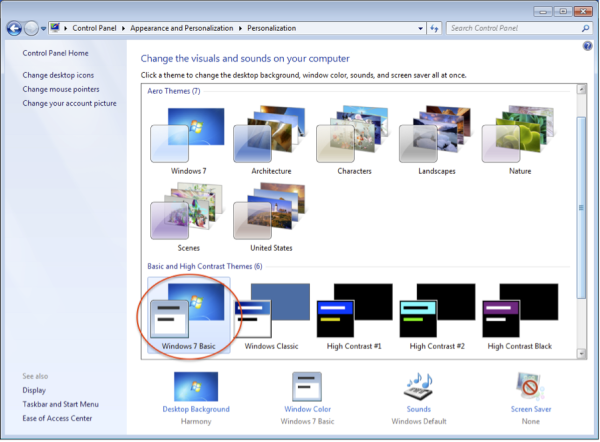Open Ease of Access Center link

pos(58,418)
